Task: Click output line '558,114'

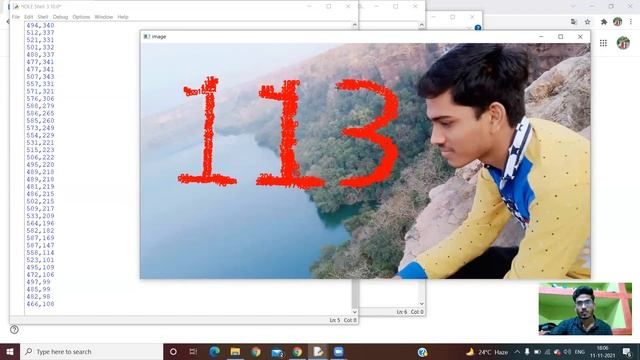Action: tap(40, 253)
